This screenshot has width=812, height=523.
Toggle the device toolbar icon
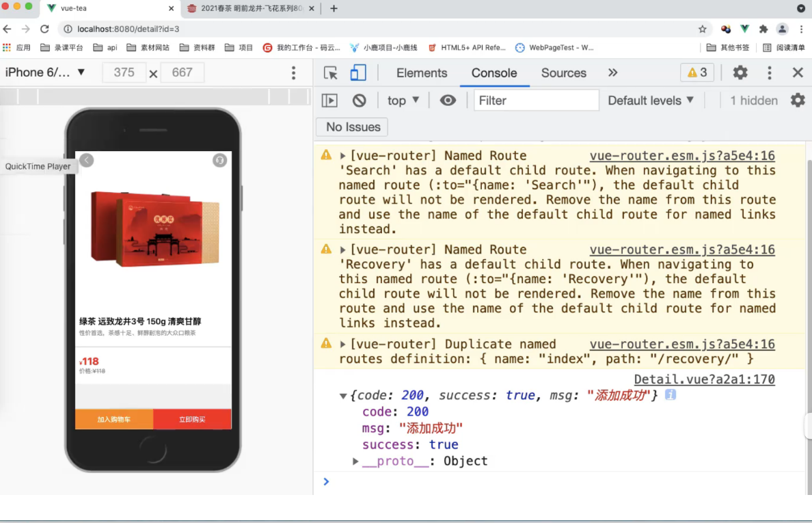(x=358, y=72)
